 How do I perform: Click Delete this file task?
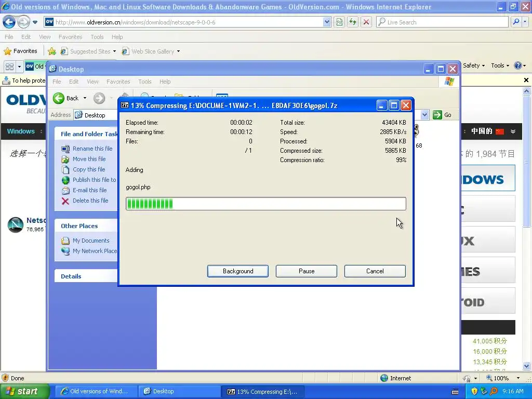pos(85,201)
